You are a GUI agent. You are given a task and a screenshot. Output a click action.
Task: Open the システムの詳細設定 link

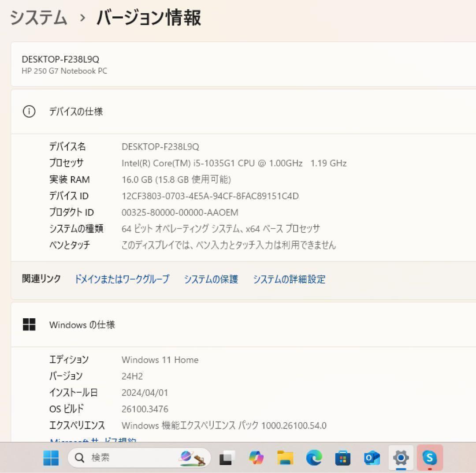289,279
